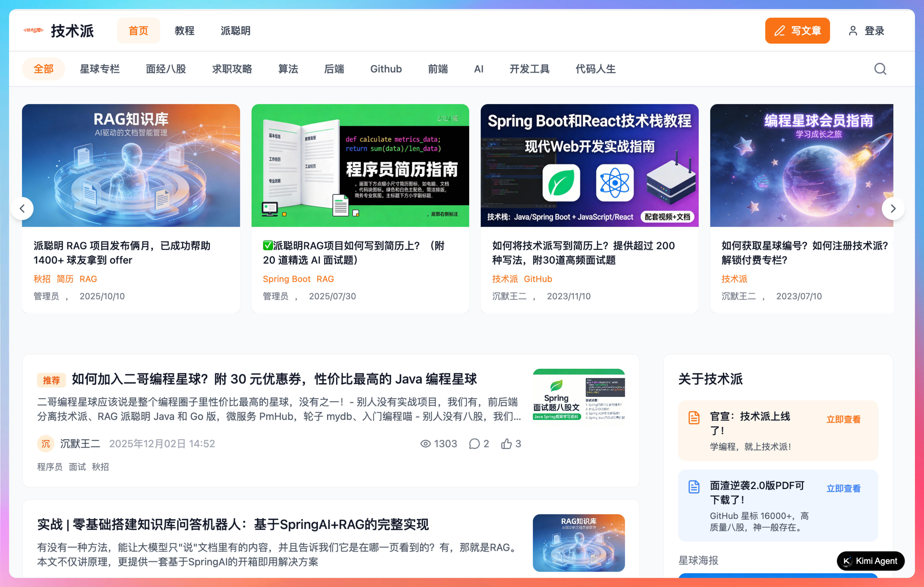Select the Github category filter

[386, 69]
